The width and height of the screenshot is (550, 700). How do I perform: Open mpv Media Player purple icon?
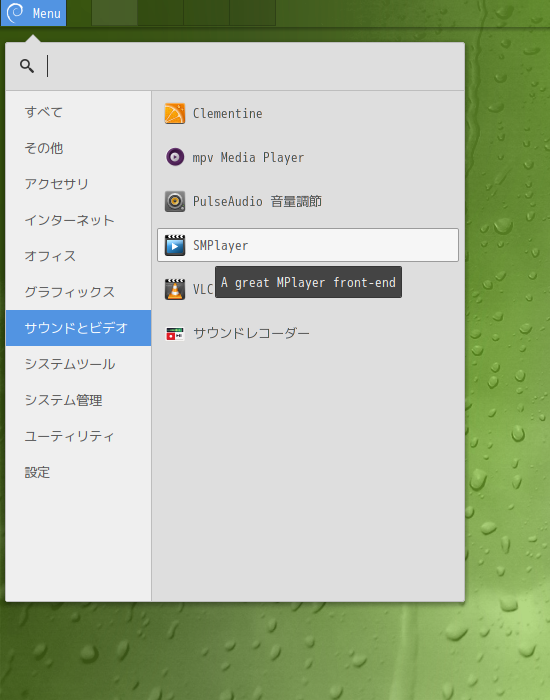(175, 157)
